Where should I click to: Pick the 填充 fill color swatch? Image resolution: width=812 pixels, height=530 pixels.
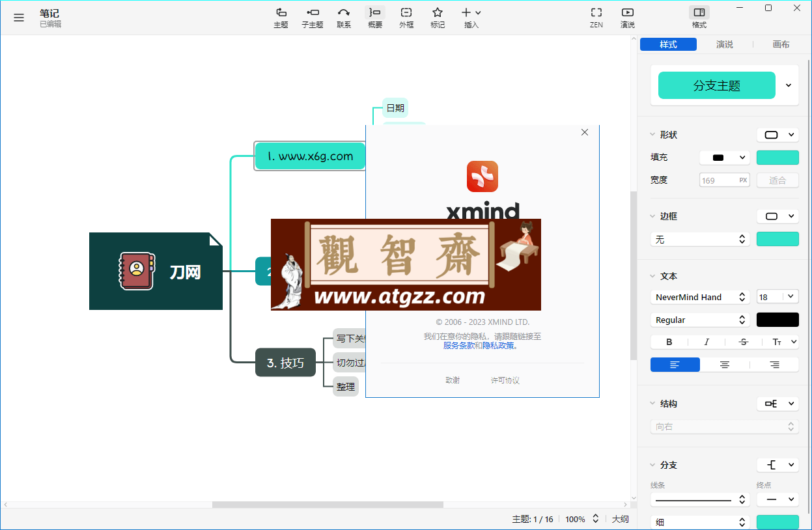click(777, 158)
